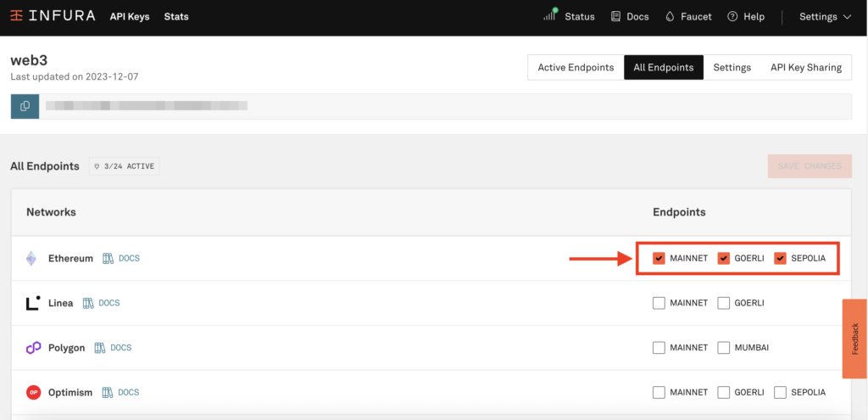
Task: Copy the API key with copy icon
Action: click(x=25, y=106)
